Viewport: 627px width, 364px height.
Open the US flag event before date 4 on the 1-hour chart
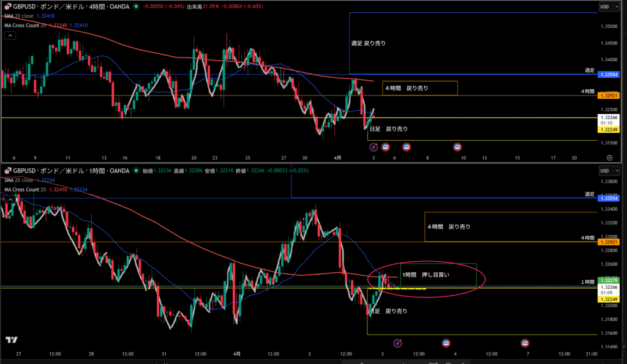446,343
